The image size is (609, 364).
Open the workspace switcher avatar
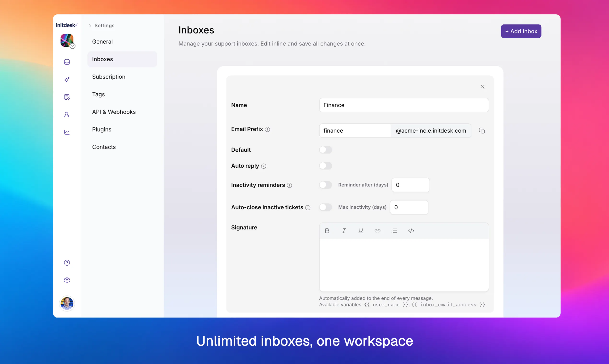click(x=67, y=40)
